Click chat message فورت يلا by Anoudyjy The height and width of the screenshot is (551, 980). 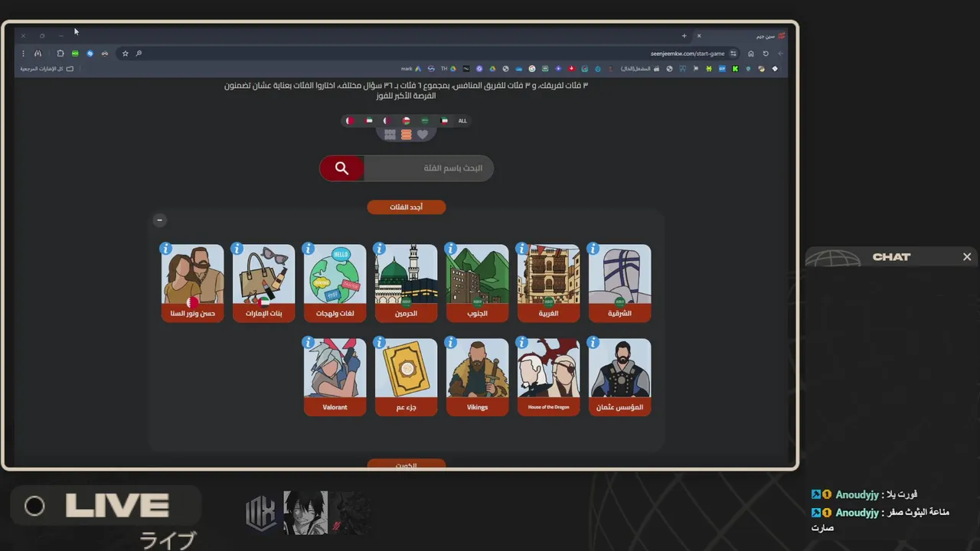point(864,495)
